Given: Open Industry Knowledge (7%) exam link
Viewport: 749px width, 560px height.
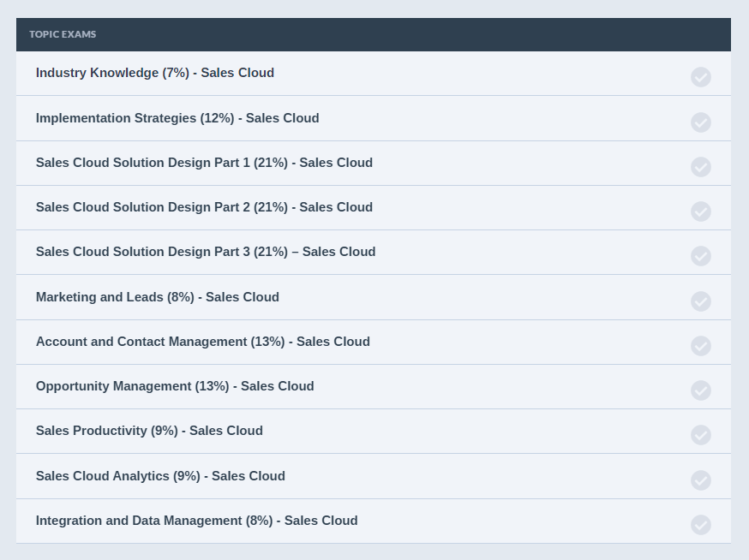Looking at the screenshot, I should tap(155, 73).
